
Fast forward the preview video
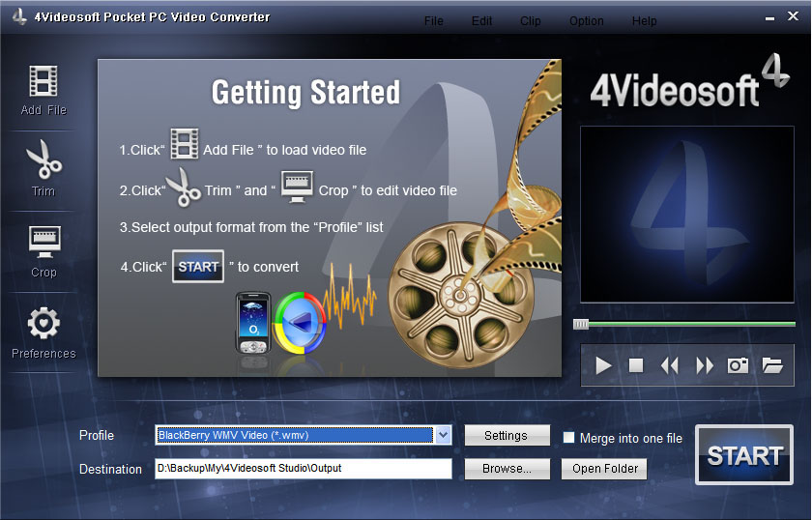[705, 365]
